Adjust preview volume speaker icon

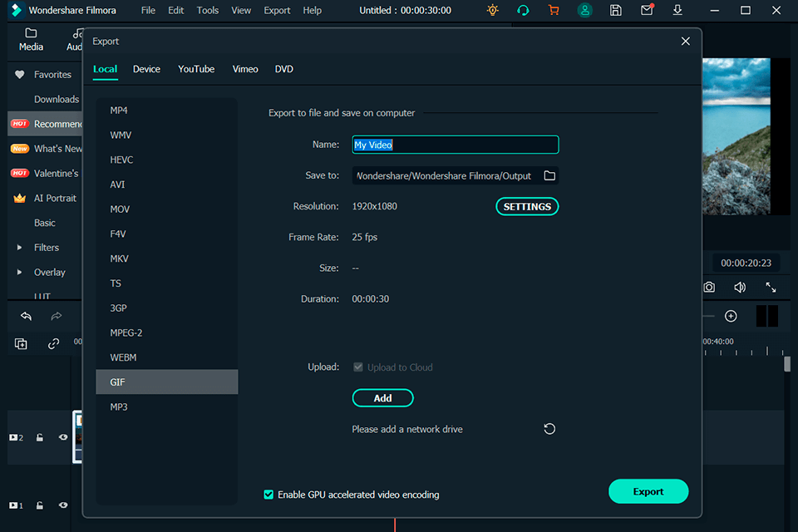coord(740,288)
